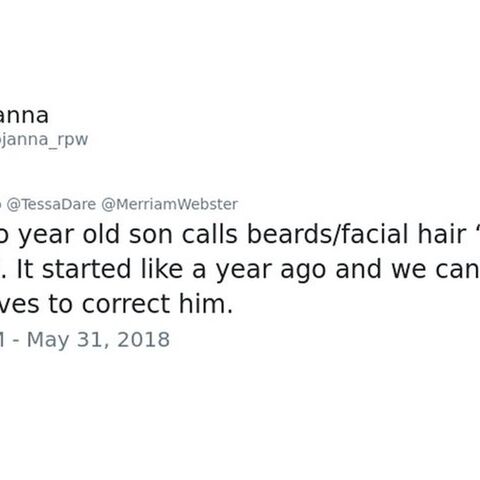Open the @MerriamWebster mention
This screenshot has height=480, width=480.
pos(169,204)
